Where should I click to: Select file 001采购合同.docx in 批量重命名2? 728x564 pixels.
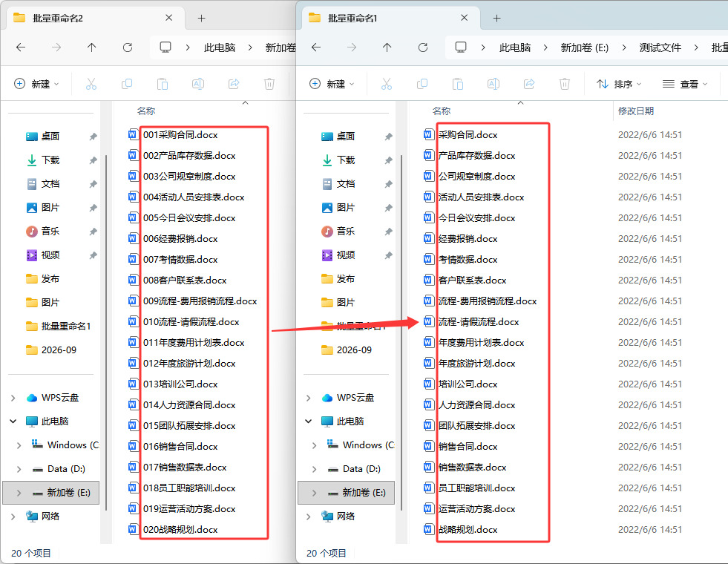(x=180, y=135)
